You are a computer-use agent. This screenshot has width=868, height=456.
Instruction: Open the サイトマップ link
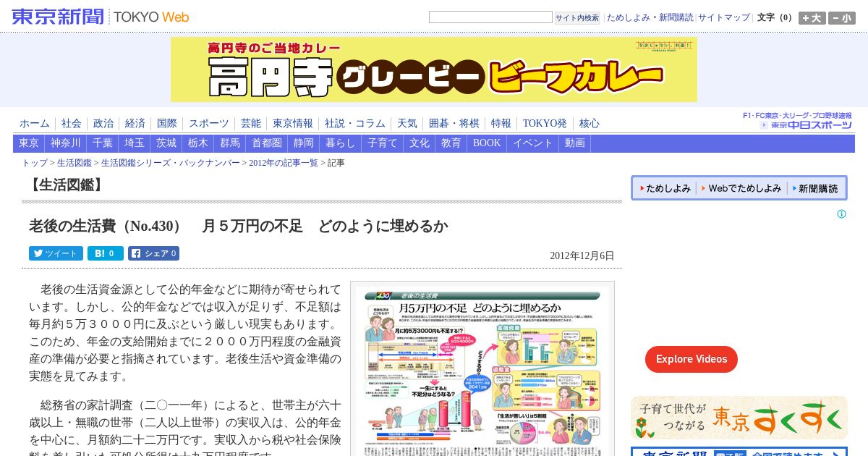(x=724, y=17)
